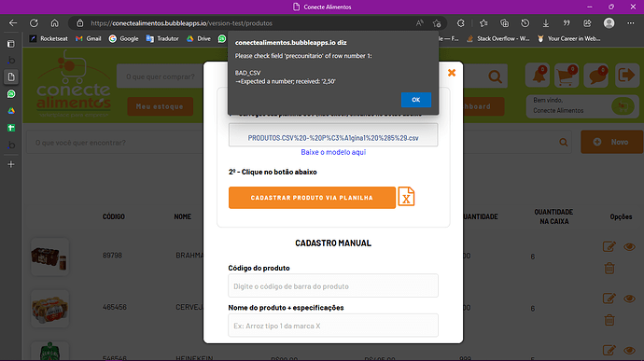Click the CSV spreadsheet file icon
Image resolution: width=644 pixels, height=361 pixels.
[406, 197]
